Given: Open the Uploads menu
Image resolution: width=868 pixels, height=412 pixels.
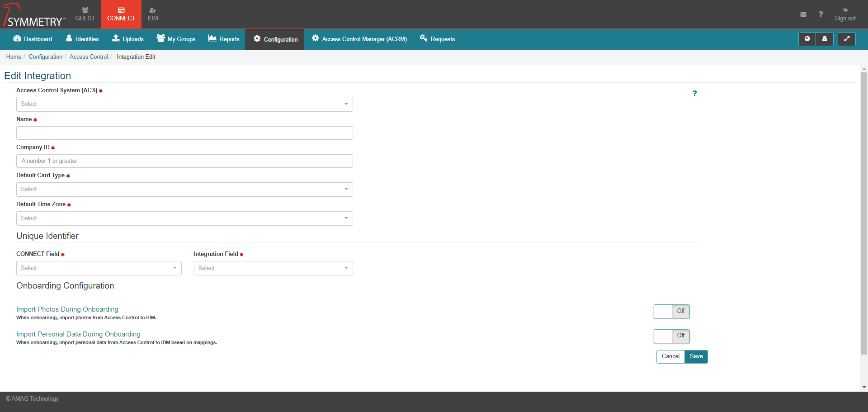Looking at the screenshot, I should pos(128,39).
